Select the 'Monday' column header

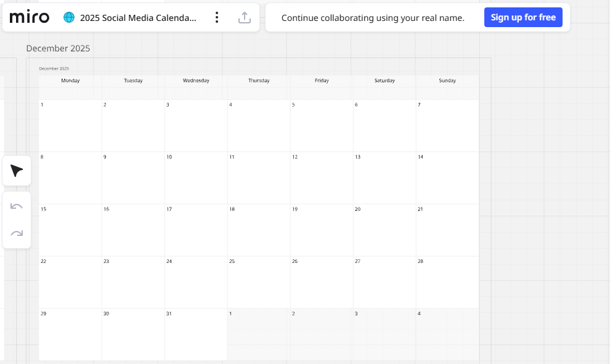click(70, 80)
